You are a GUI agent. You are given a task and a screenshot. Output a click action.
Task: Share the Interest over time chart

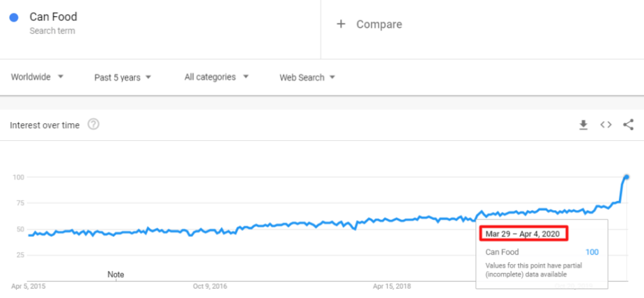[628, 125]
